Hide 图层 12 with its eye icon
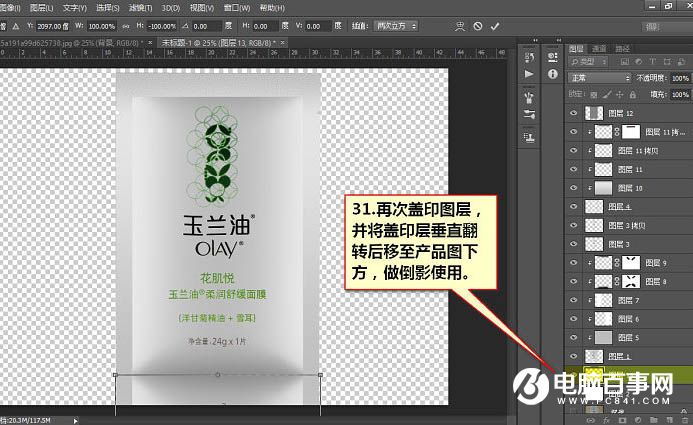This screenshot has height=425, width=693. click(574, 113)
